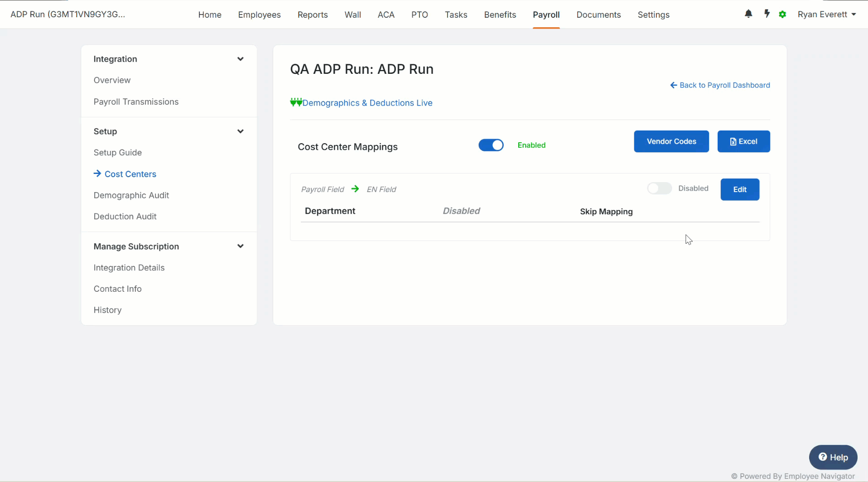Open Deduction Audit in the sidebar
This screenshot has width=868, height=482.
click(x=125, y=217)
